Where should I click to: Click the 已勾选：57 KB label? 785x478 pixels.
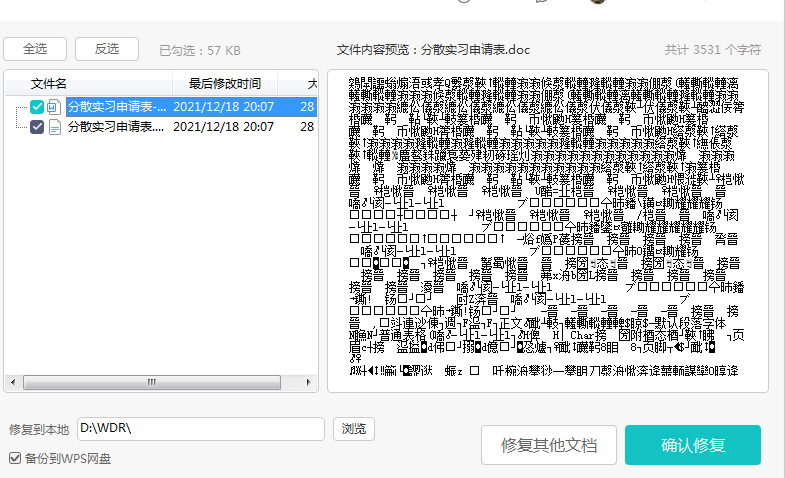tap(200, 51)
